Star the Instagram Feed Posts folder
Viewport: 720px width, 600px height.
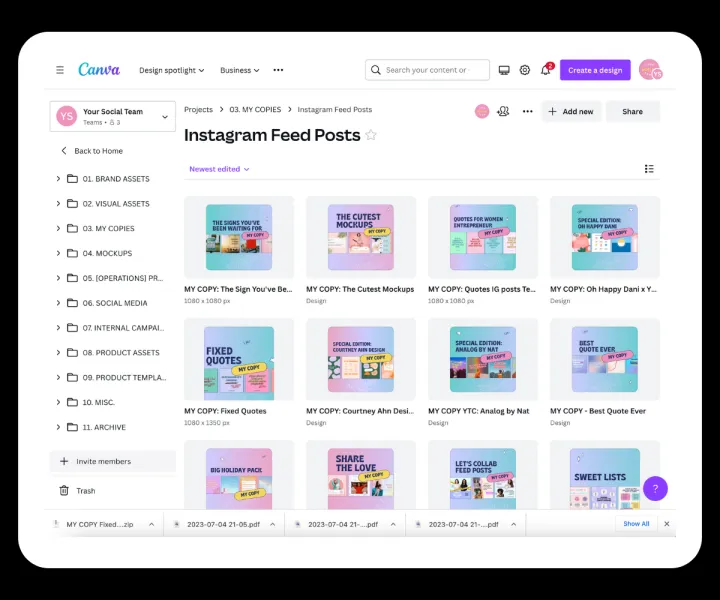click(x=371, y=135)
